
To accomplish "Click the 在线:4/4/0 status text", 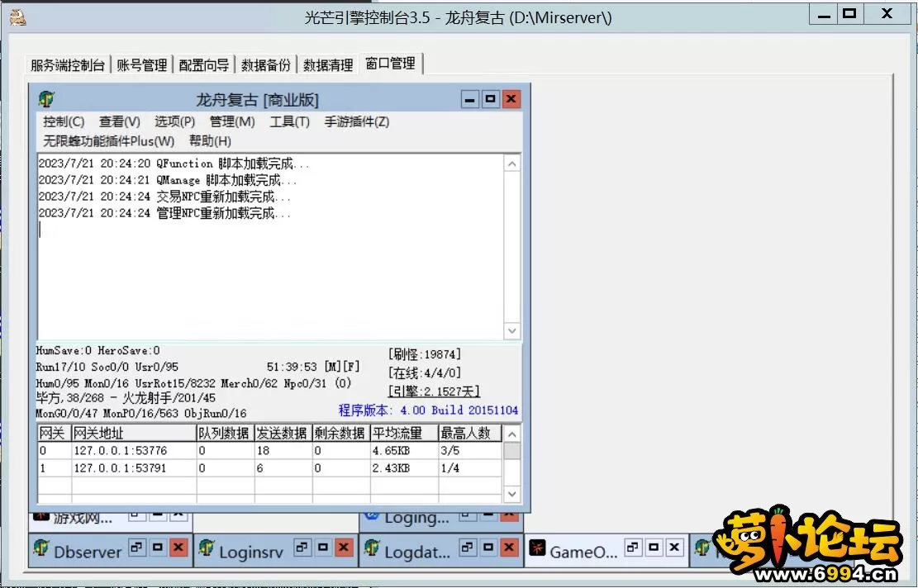I will [x=425, y=372].
